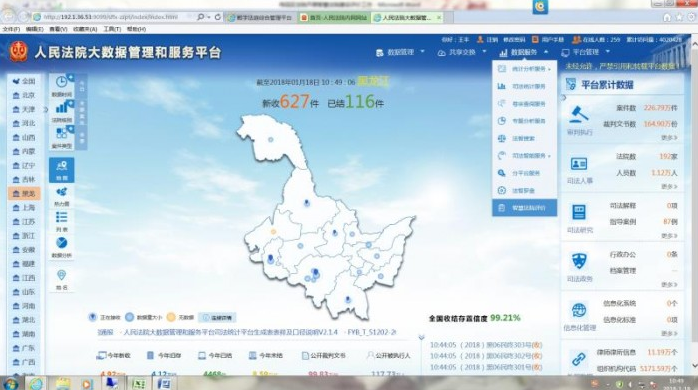This screenshot has height=390, width=698.
Task: Open the 数据时间 clock icon
Action: pyautogui.click(x=61, y=85)
